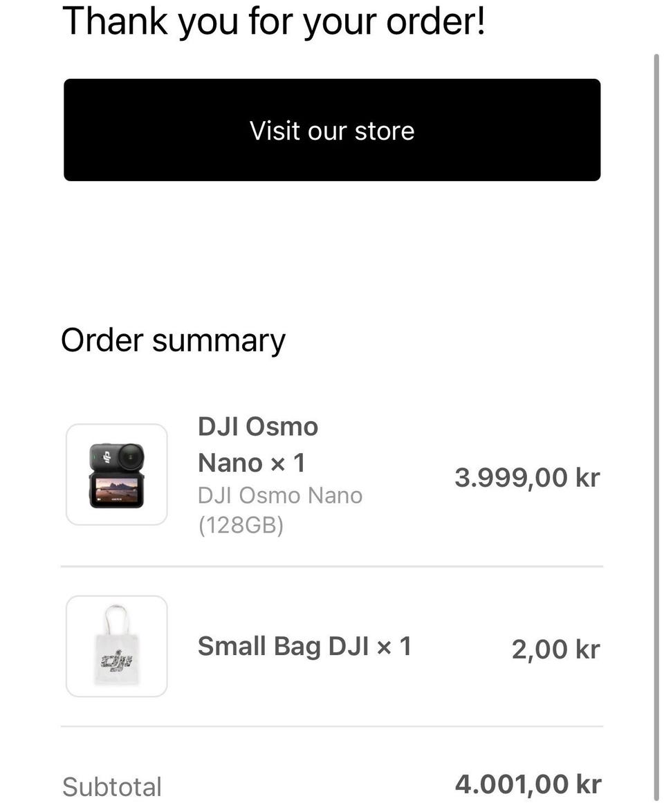
Task: Click the Subtotal label
Action: click(112, 786)
